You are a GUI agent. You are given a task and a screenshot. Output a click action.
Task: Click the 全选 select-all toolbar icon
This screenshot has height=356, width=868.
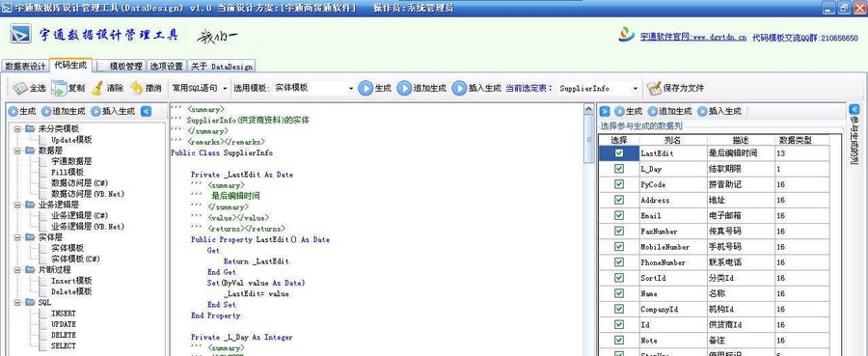[20, 88]
